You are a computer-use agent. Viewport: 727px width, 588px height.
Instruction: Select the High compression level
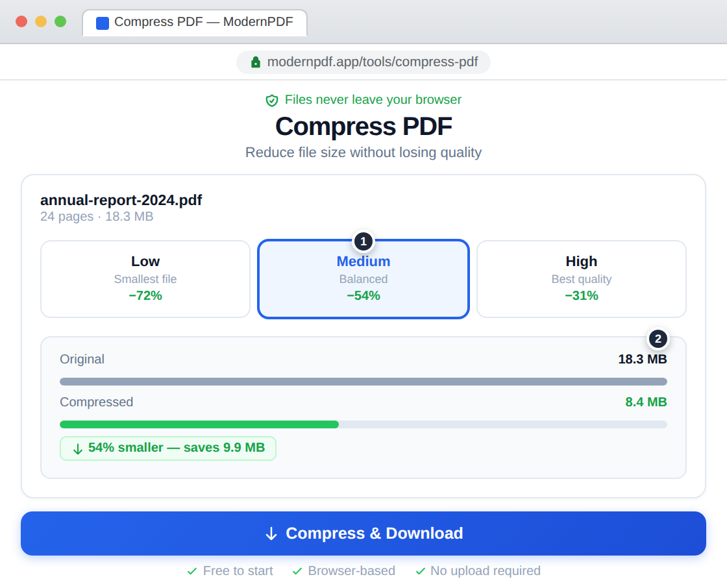point(581,279)
